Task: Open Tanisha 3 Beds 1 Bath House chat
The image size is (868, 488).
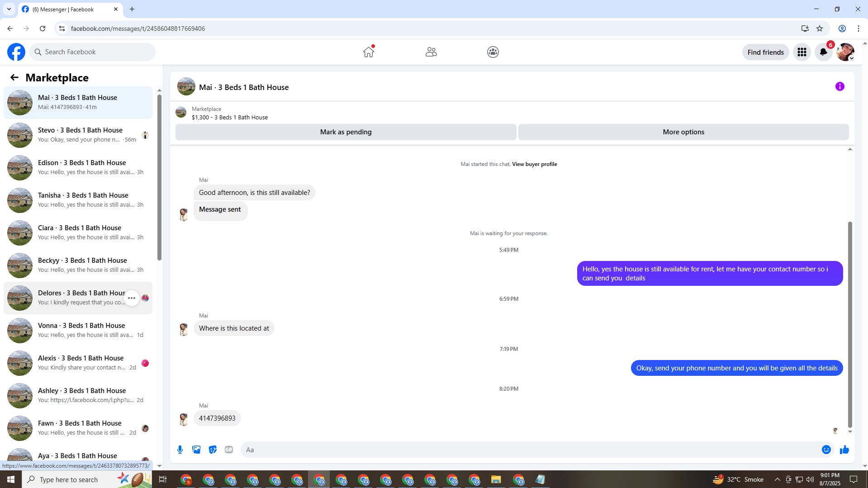Action: pyautogui.click(x=78, y=200)
